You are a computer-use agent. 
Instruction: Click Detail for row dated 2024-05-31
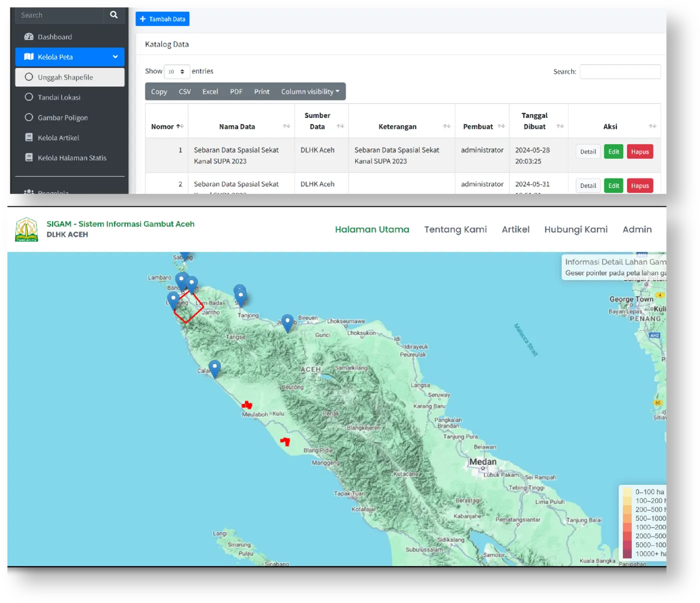tap(588, 185)
